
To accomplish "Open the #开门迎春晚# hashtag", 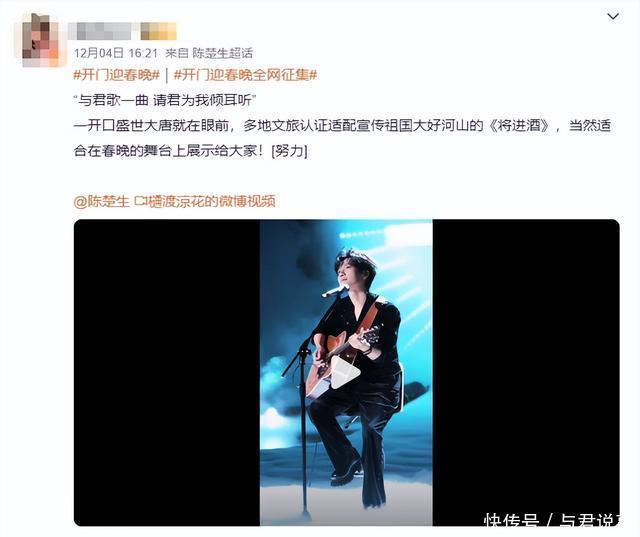I will pos(116,75).
